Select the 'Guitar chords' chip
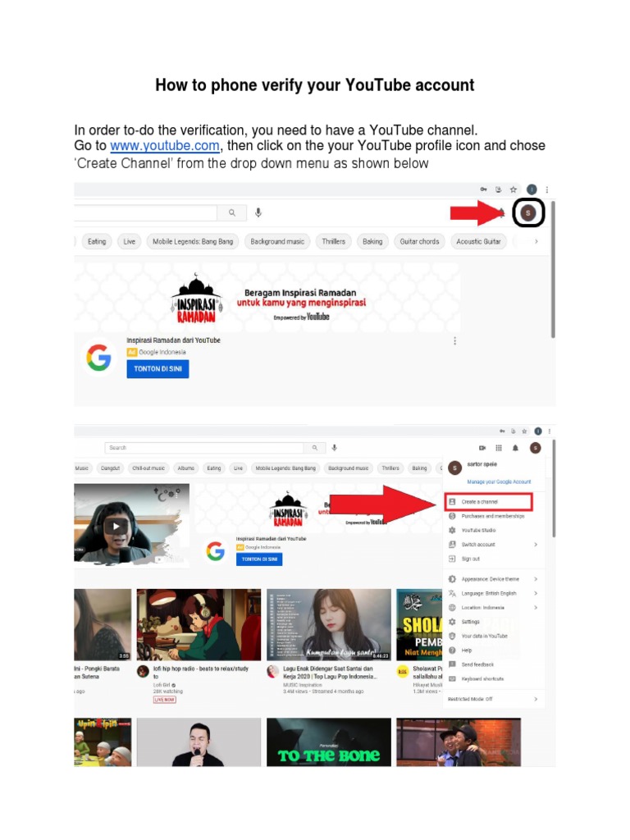This screenshot has width=630, height=840. pyautogui.click(x=419, y=242)
